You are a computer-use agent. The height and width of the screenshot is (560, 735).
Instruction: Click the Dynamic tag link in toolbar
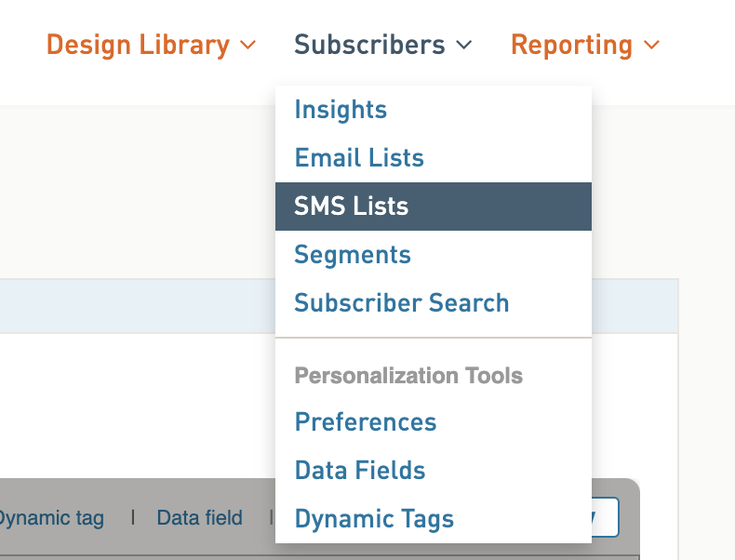50,518
